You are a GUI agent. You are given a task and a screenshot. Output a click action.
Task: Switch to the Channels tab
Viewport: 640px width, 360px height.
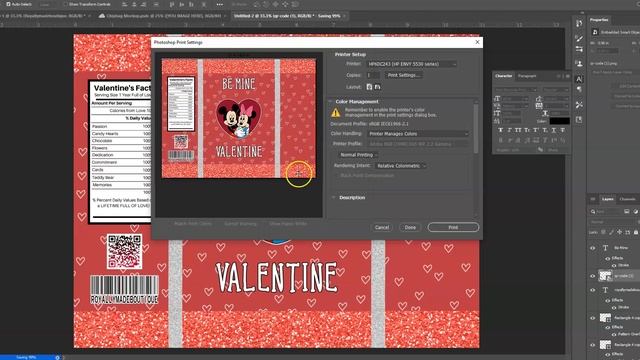(x=627, y=199)
